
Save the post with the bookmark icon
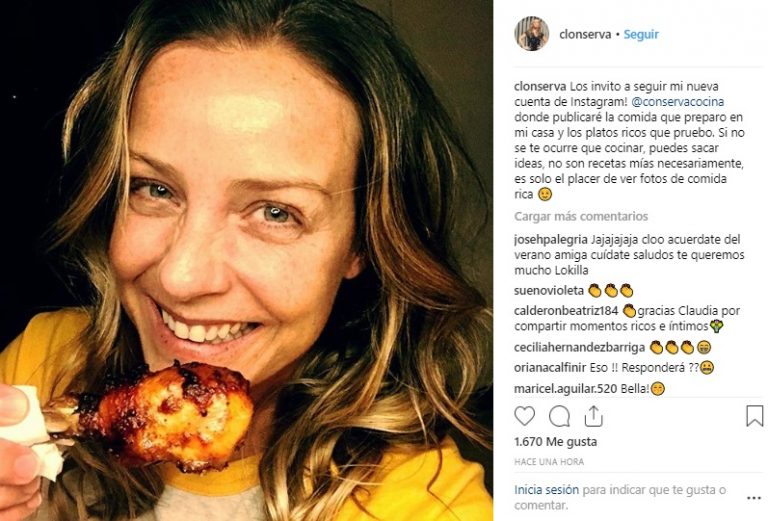click(754, 416)
